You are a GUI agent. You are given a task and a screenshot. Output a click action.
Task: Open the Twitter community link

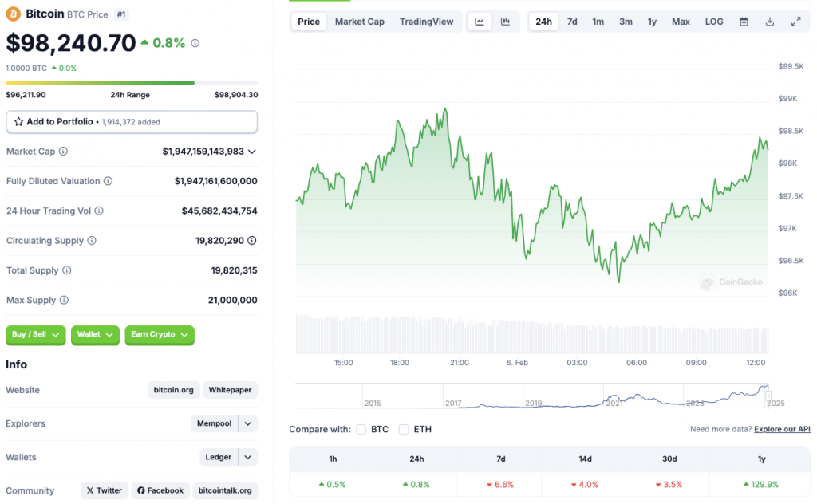(105, 490)
